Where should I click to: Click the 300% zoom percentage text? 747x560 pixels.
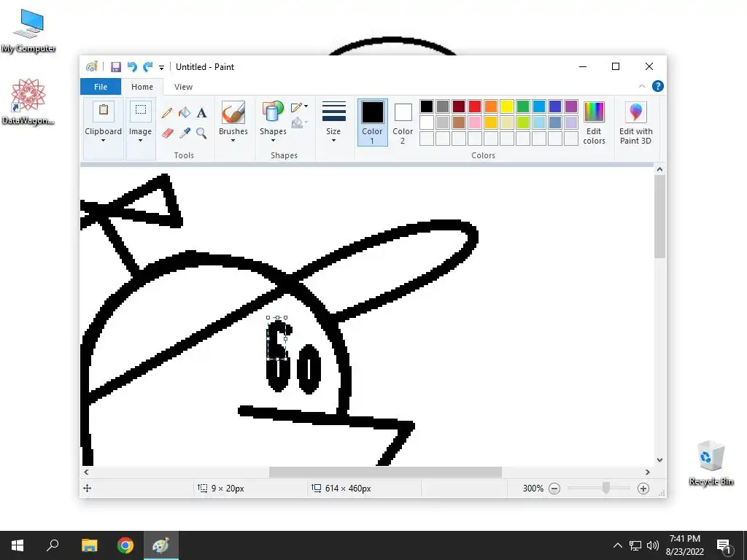(x=533, y=489)
